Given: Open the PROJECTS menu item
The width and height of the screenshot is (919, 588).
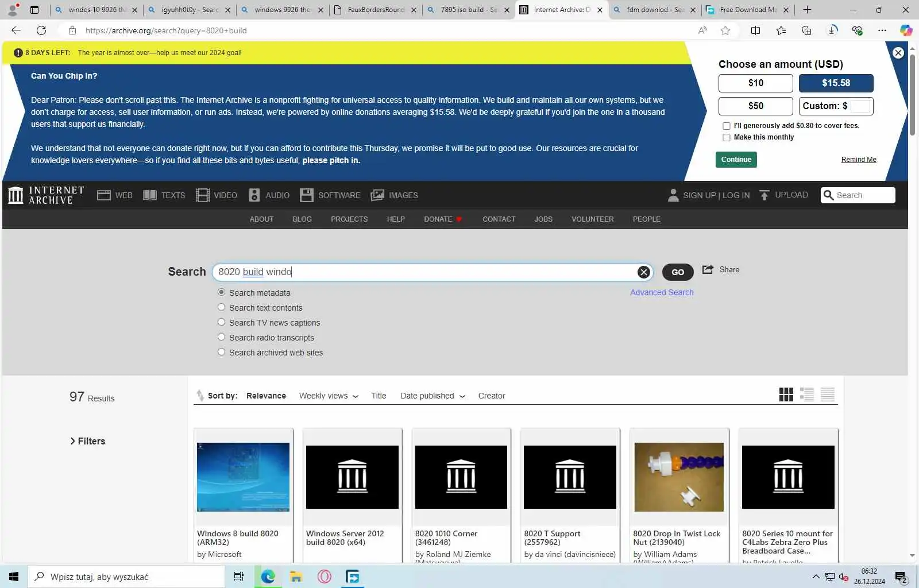Looking at the screenshot, I should click(x=349, y=219).
